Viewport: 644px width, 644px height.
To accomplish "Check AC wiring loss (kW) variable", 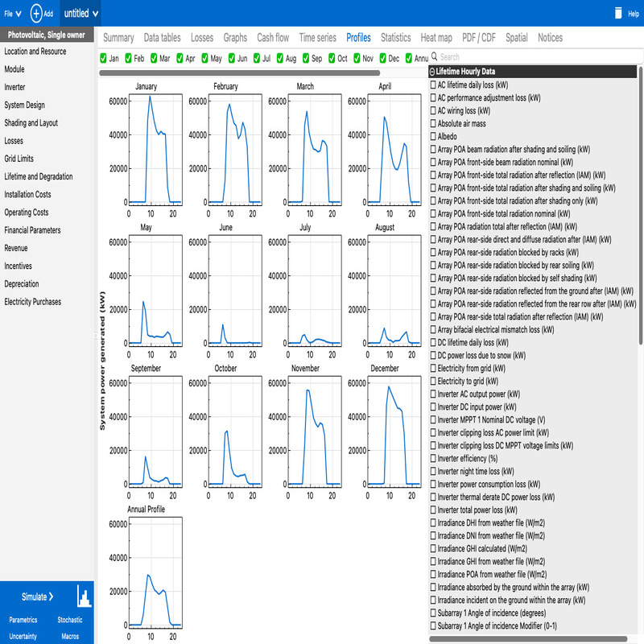I will click(x=433, y=110).
